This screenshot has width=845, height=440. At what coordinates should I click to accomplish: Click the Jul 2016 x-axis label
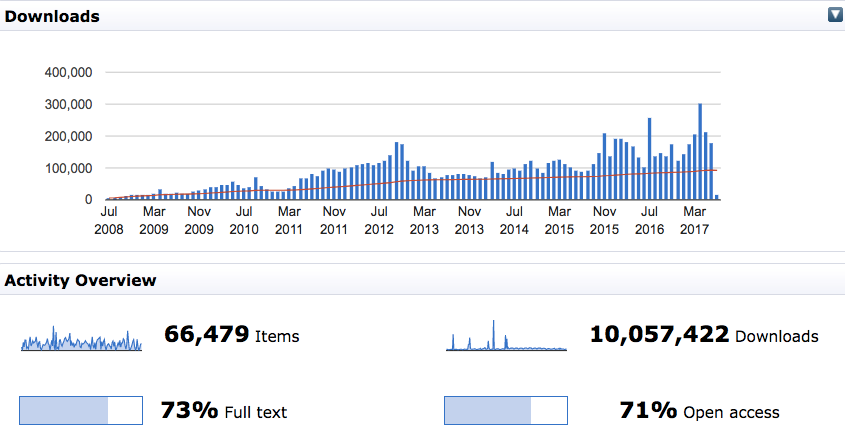[x=650, y=220]
